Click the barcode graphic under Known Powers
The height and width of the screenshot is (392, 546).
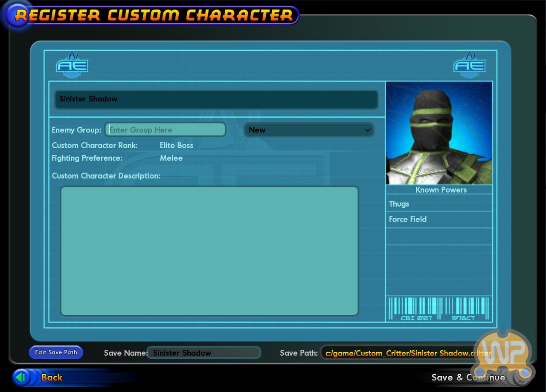(x=439, y=308)
